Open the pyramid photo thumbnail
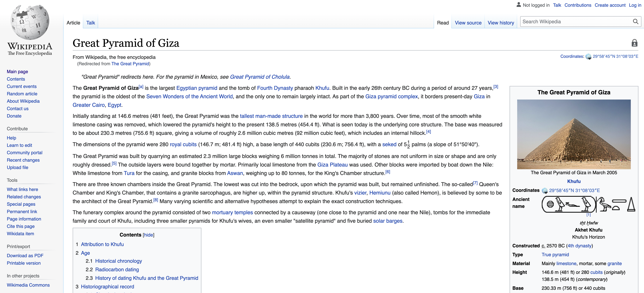 coord(574,134)
